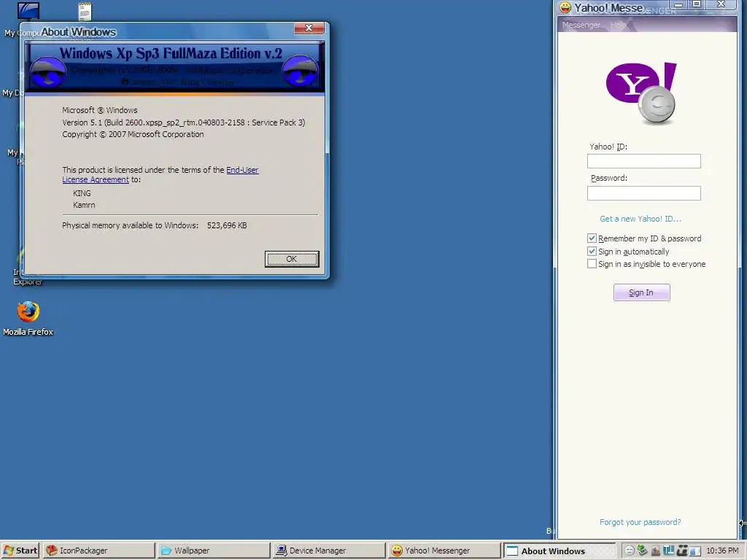This screenshot has width=747, height=560.
Task: Click the Forgot your password? link
Action: click(x=640, y=522)
